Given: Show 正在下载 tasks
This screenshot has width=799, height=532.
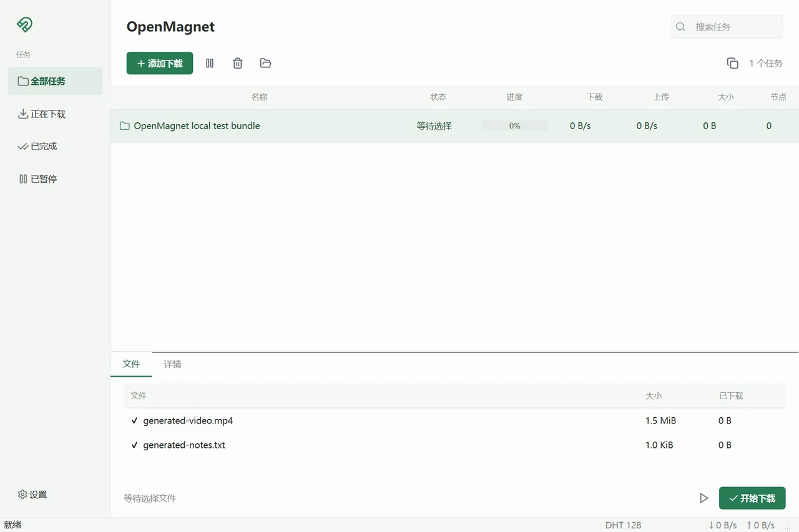Looking at the screenshot, I should point(55,114).
